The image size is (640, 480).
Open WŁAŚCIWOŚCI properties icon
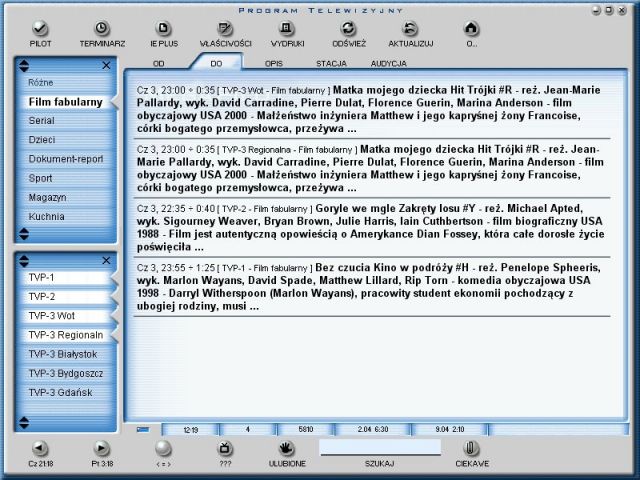[x=225, y=28]
